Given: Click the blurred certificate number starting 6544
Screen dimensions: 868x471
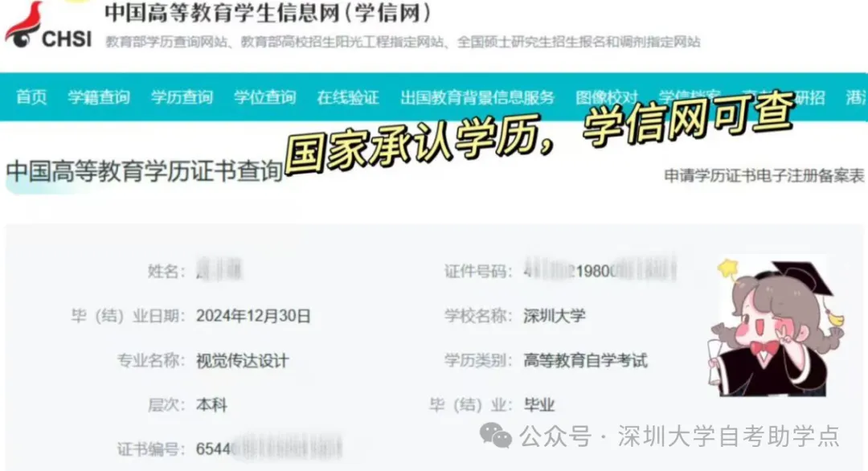Looking at the screenshot, I should tap(269, 448).
